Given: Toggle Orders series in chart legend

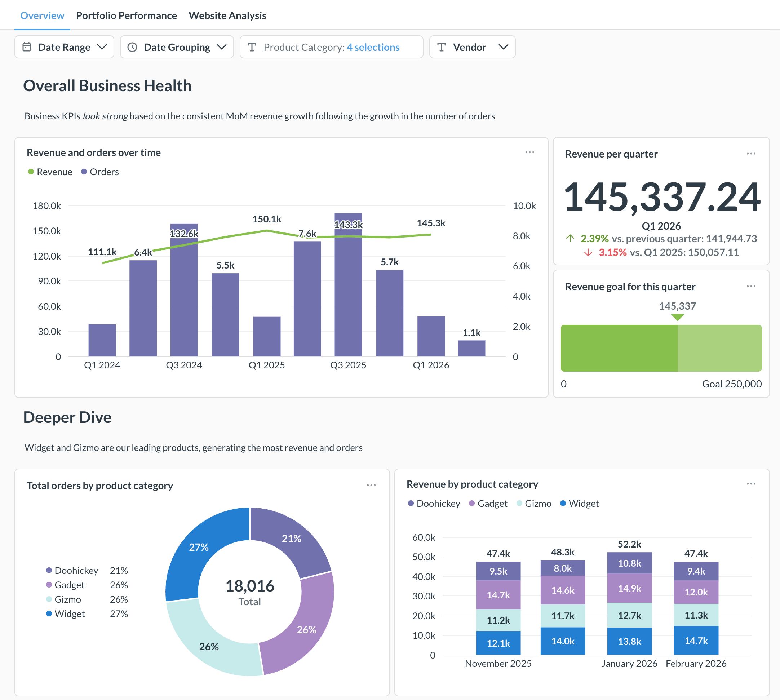Looking at the screenshot, I should coord(100,172).
